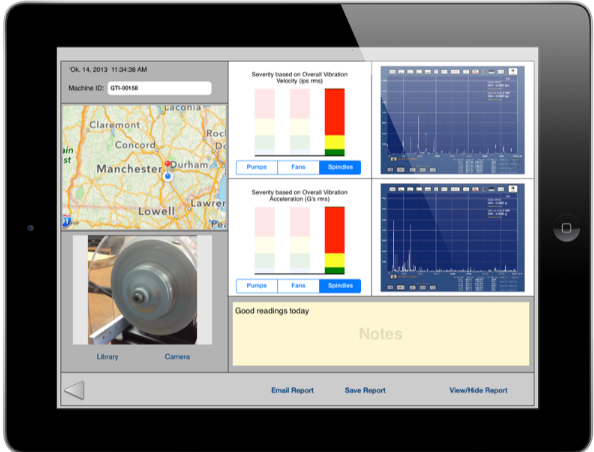The height and width of the screenshot is (452, 594).
Task: Open the velocity spectrum graph thumbnail
Action: 452,120
